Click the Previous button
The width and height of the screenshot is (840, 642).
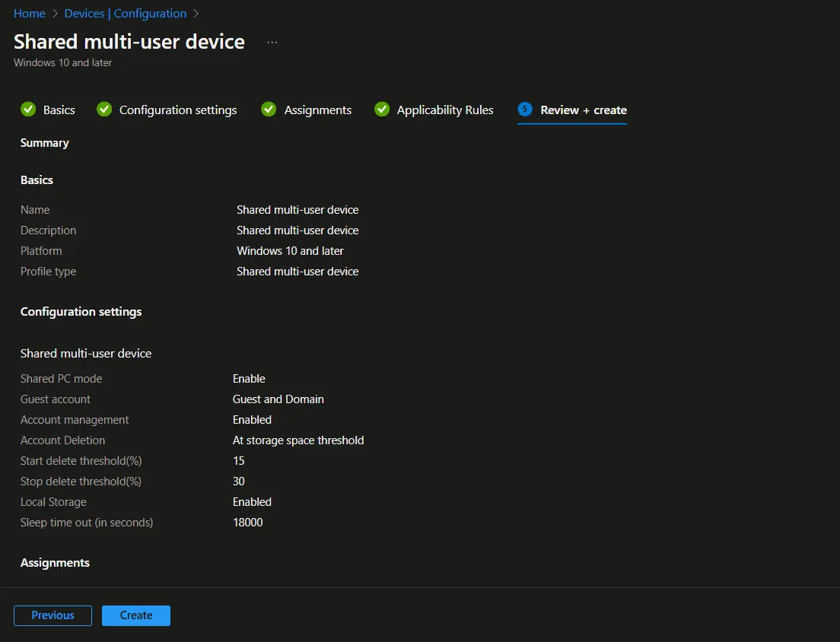click(52, 615)
